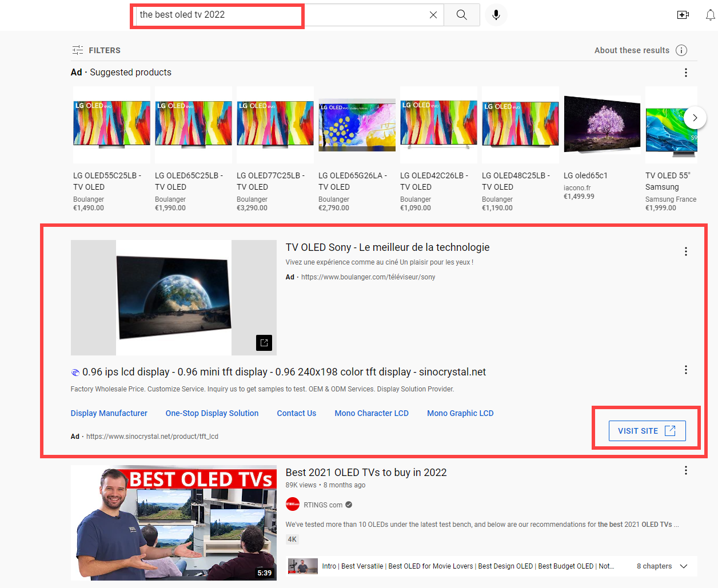Open the three-dot menu for suggested products
Screen dimensions: 718x588
[x=685, y=73]
